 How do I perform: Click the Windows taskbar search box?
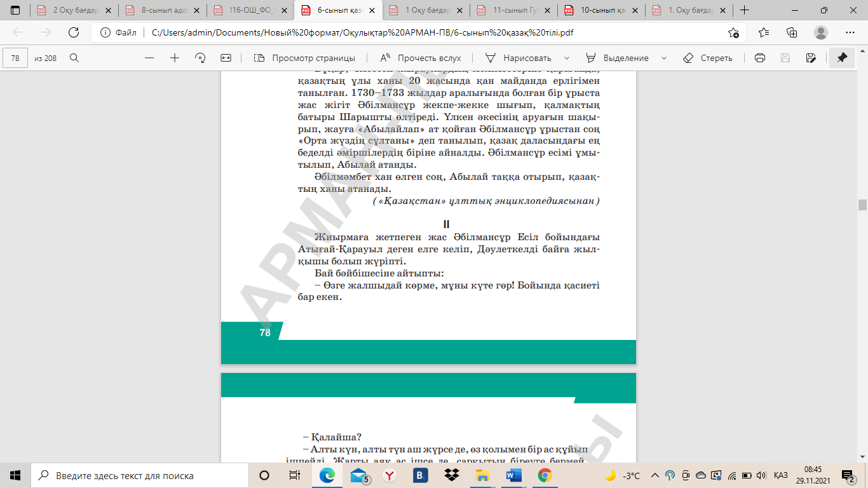tap(139, 475)
